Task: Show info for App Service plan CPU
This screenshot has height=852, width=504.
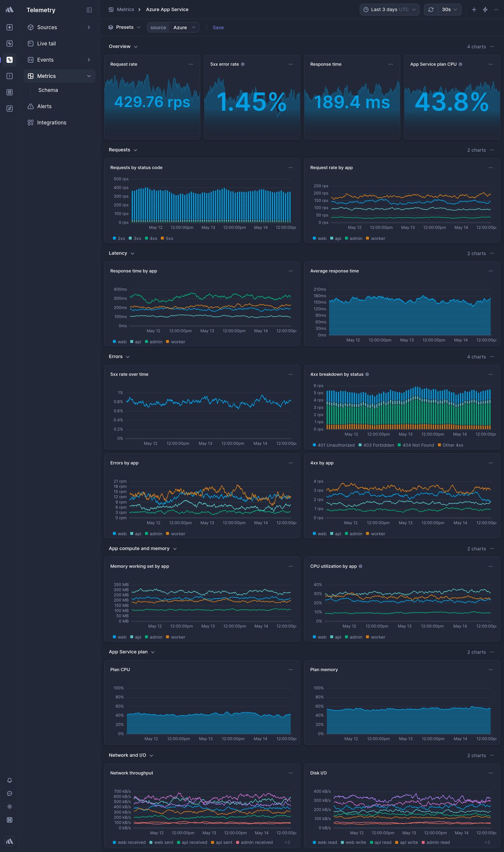Action: (x=460, y=64)
